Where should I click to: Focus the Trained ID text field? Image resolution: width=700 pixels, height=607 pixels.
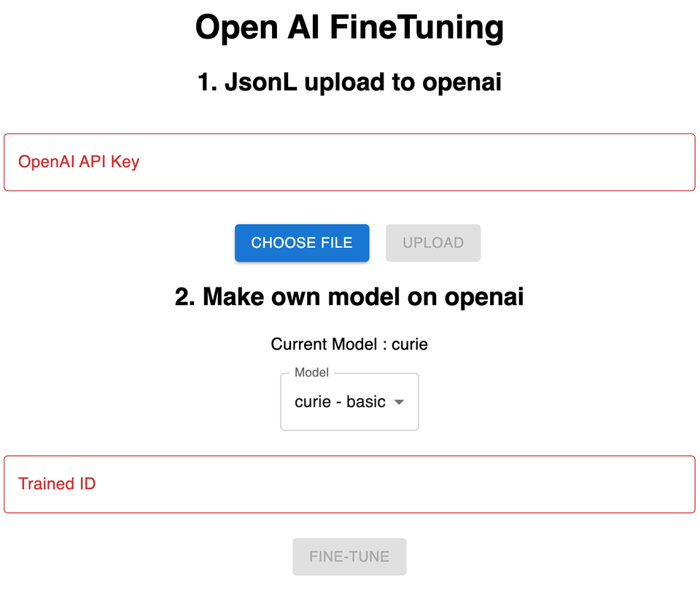(x=349, y=484)
